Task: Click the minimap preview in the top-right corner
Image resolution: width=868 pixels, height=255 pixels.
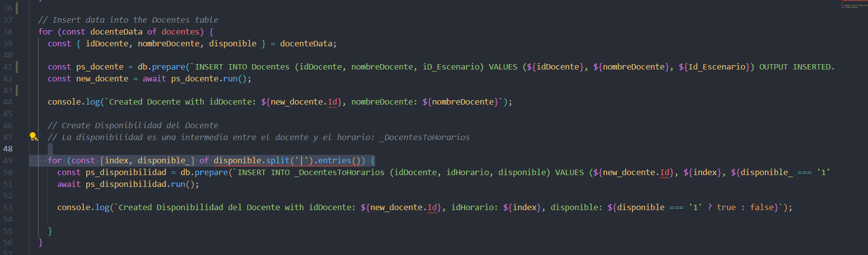Action: coord(854,4)
